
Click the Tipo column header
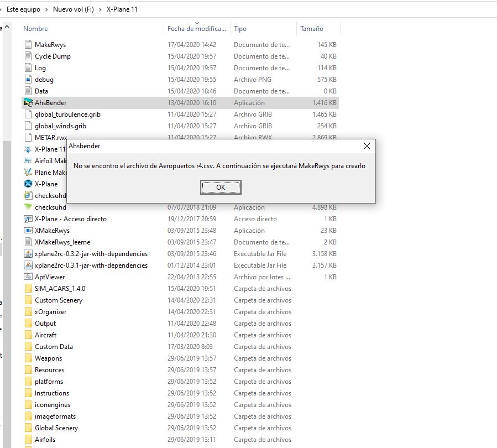[x=240, y=29]
